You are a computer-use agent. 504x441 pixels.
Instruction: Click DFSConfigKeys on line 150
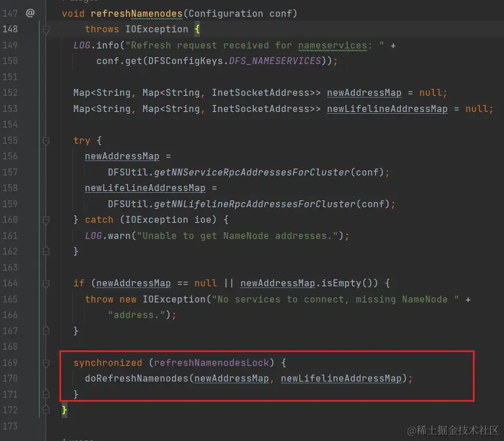[x=186, y=61]
